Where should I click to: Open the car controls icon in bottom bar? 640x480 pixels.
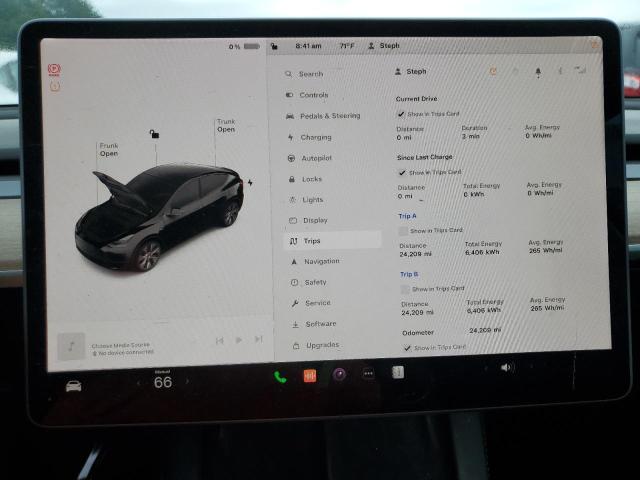tap(73, 386)
